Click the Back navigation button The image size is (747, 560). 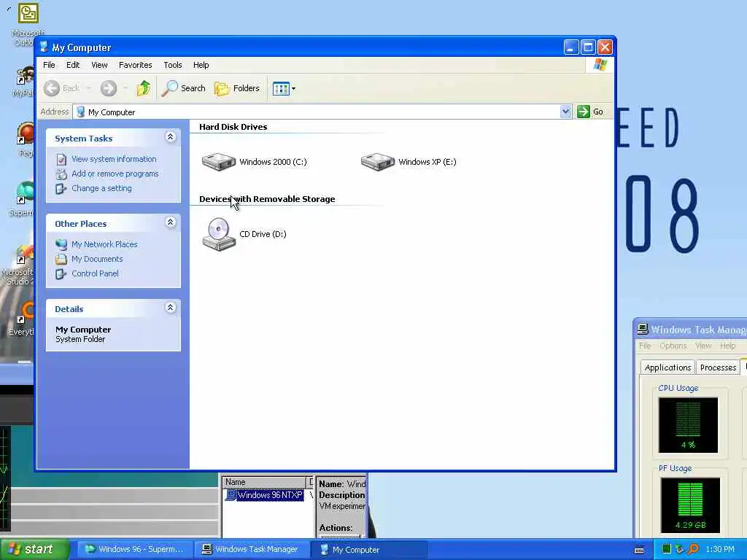(x=61, y=88)
